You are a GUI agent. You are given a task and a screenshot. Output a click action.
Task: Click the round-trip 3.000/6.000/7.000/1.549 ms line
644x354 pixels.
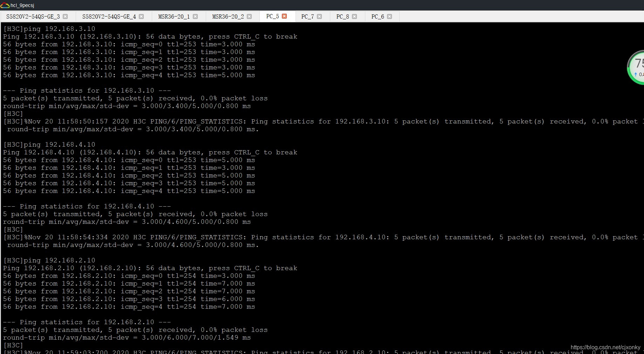tap(127, 338)
